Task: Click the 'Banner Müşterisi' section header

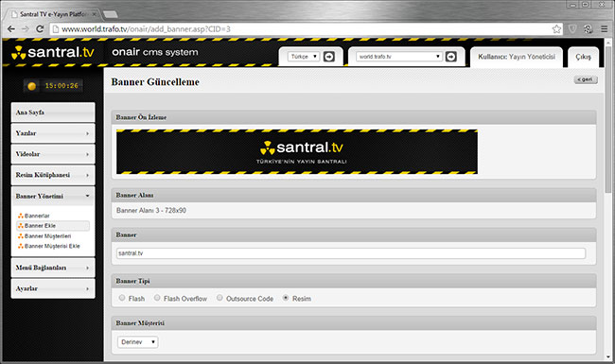Action: pos(354,322)
